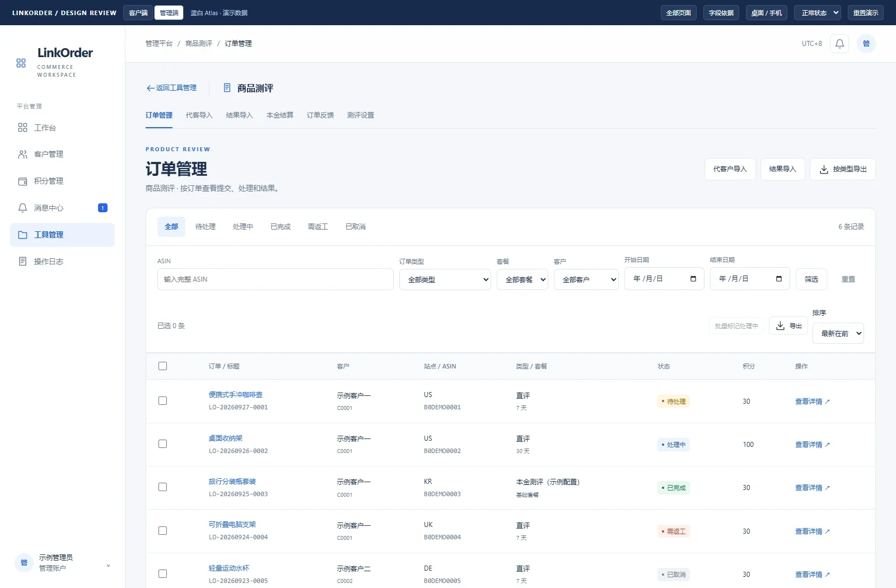The height and width of the screenshot is (588, 896).
Task: Check the row for 轻量运动水杯
Action: (x=163, y=574)
